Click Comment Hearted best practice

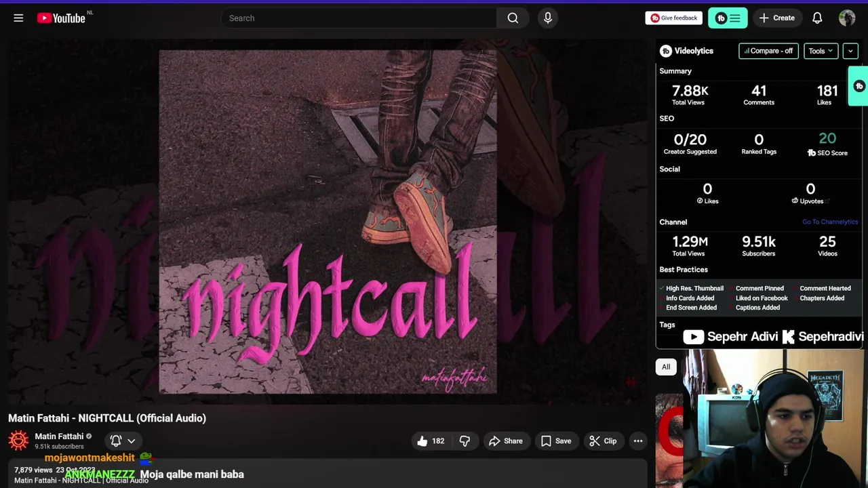(825, 289)
